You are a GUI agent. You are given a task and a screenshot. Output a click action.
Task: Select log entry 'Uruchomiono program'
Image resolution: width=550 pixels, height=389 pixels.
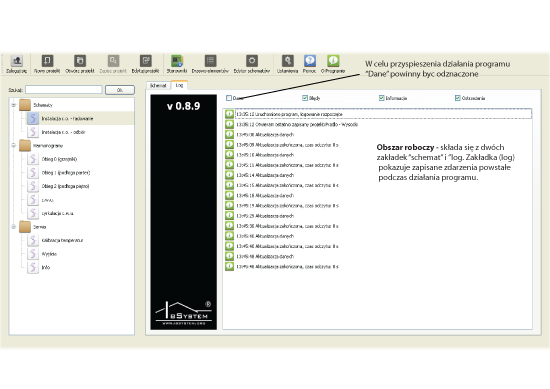point(384,114)
